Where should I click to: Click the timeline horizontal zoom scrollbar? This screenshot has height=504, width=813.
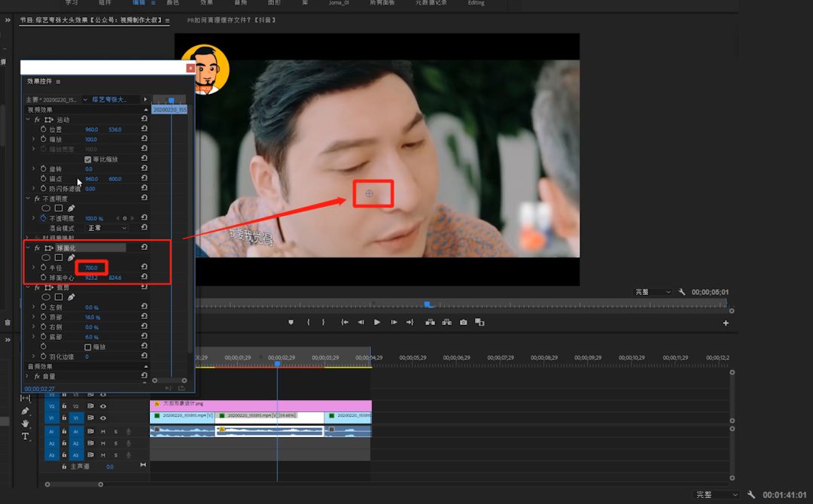click(74, 484)
